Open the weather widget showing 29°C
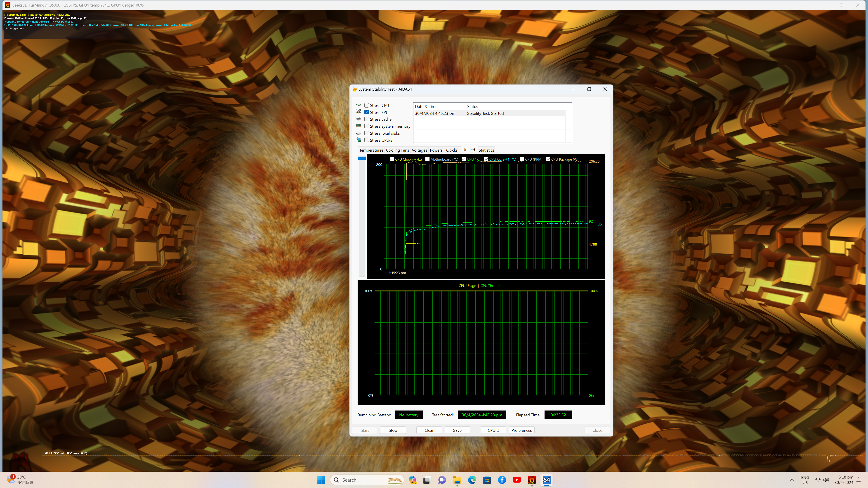This screenshot has height=488, width=868. (20, 480)
